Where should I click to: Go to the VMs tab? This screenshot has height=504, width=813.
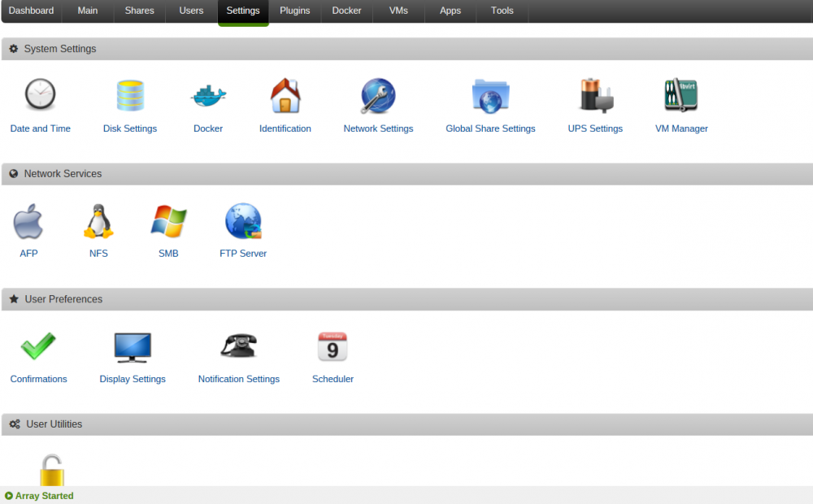click(398, 11)
